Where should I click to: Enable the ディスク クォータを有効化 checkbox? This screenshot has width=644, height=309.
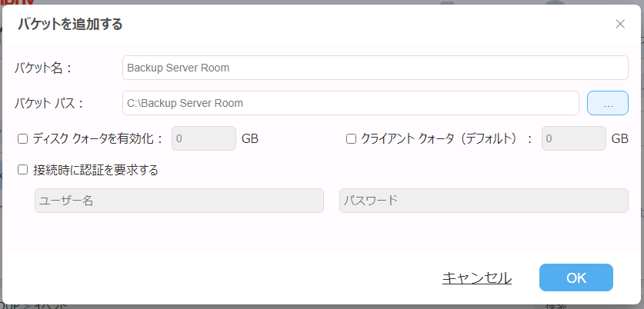tap(23, 139)
